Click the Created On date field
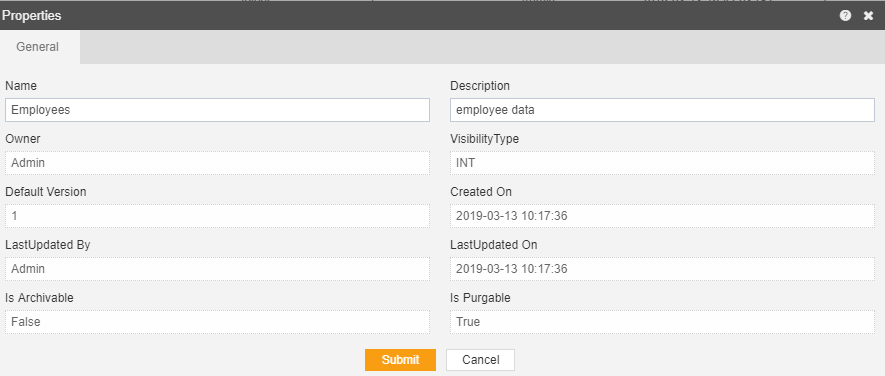This screenshot has width=885, height=376. (662, 216)
